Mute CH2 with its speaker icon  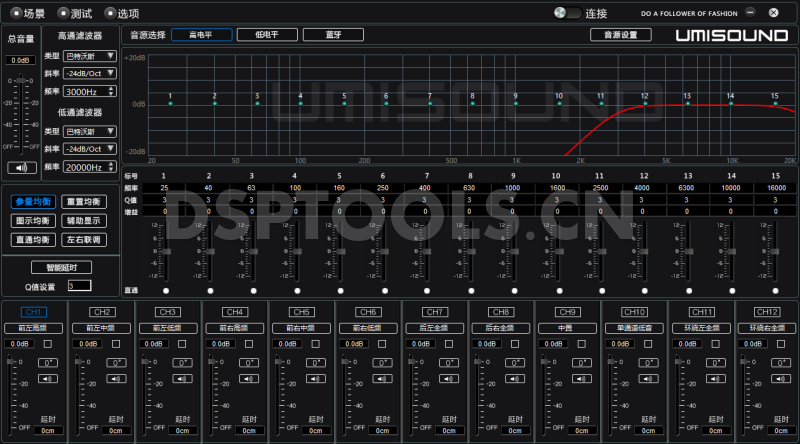click(116, 379)
